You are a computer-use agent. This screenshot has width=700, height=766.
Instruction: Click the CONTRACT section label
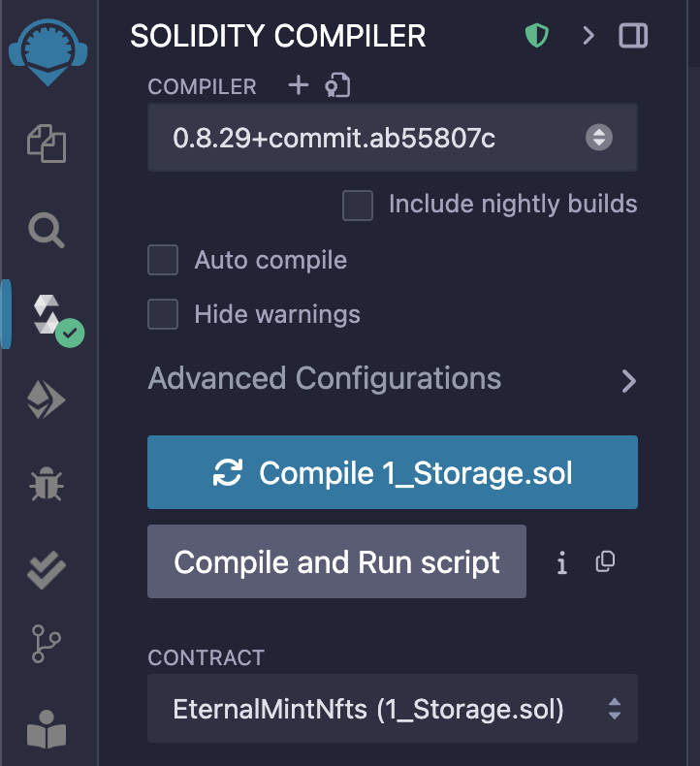click(207, 658)
